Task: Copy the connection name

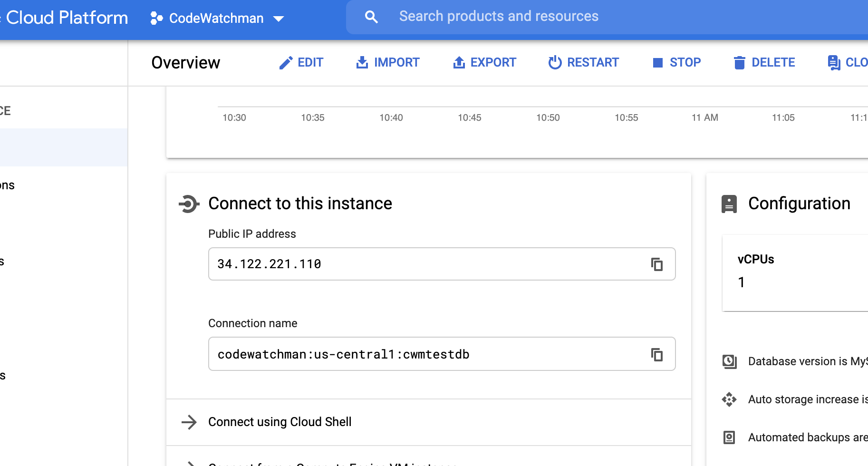Action: 657,354
